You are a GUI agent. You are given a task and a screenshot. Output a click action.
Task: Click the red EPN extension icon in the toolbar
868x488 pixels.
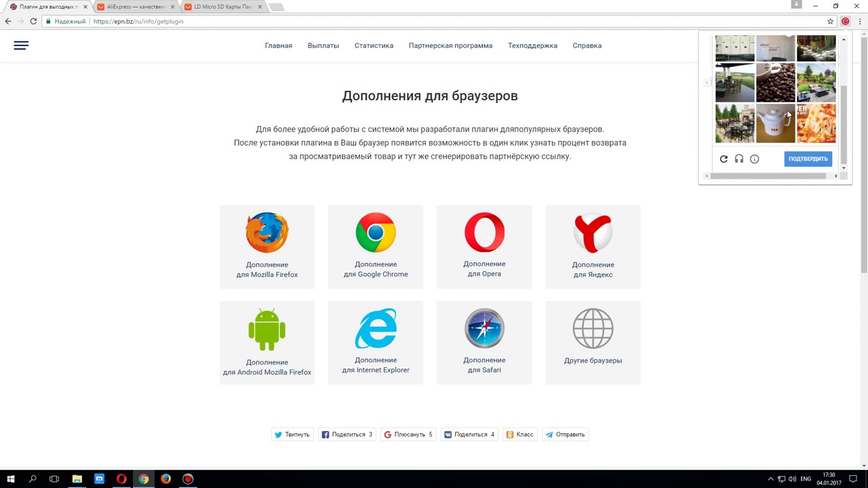click(845, 21)
